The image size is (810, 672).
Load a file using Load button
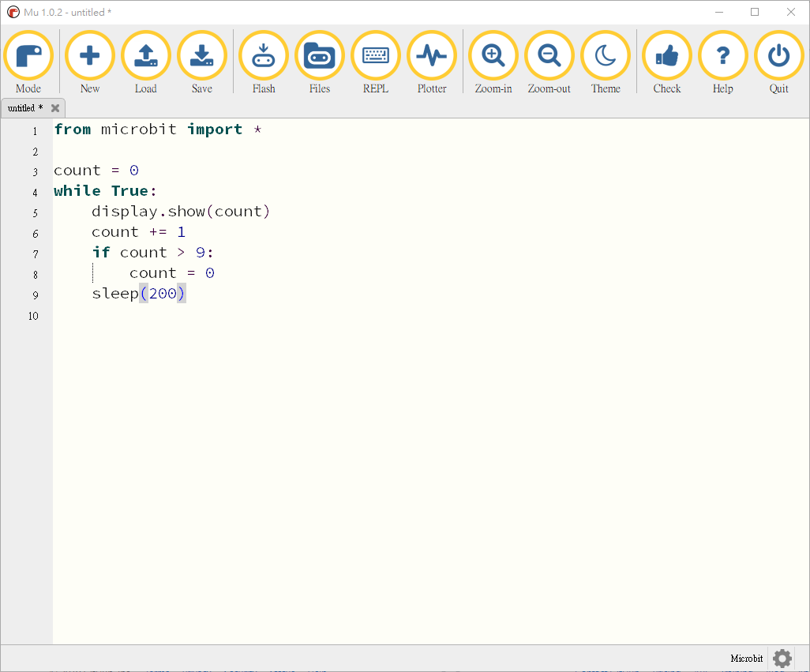click(x=146, y=56)
